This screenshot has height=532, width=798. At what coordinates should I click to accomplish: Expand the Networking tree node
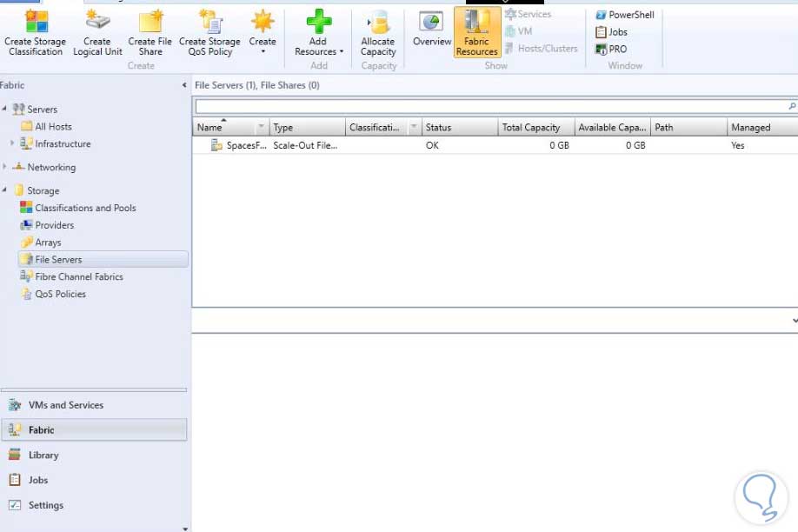coord(4,167)
